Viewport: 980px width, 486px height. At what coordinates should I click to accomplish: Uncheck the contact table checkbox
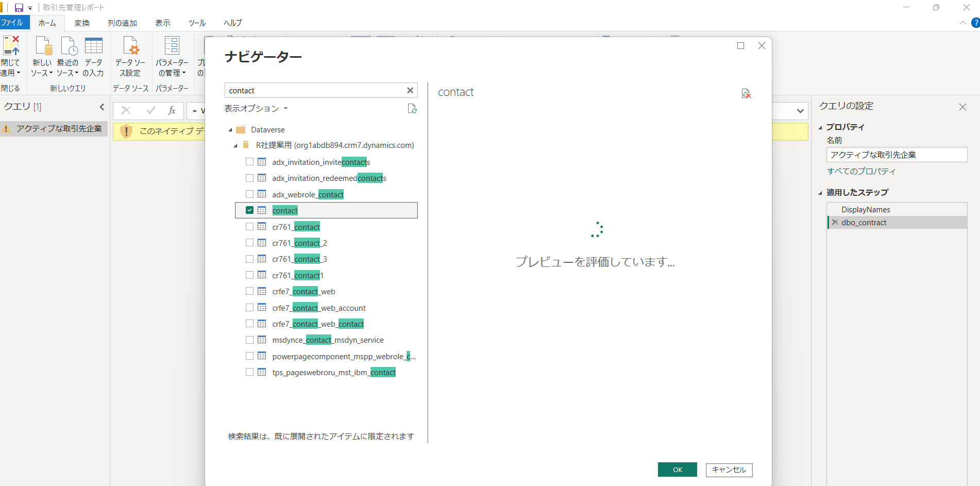tap(249, 210)
